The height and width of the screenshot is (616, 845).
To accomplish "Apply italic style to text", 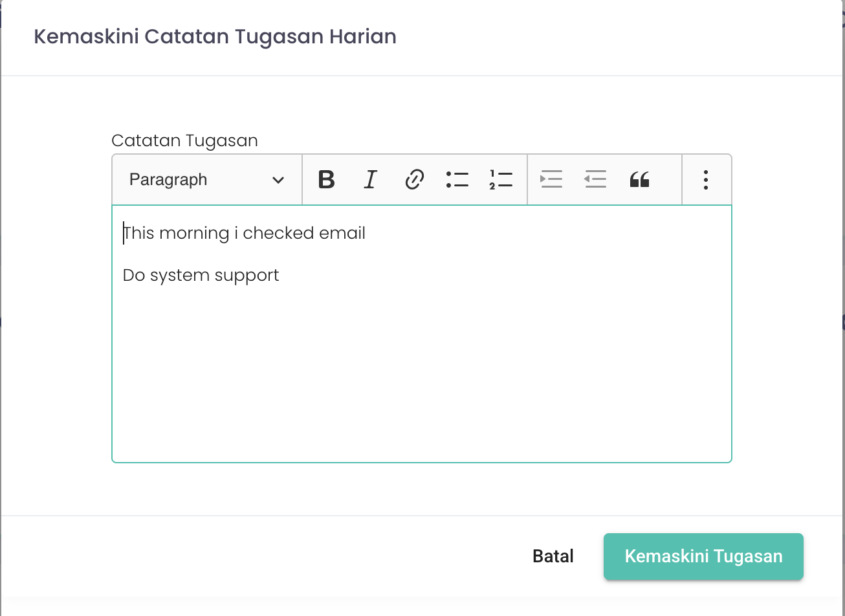I will pyautogui.click(x=370, y=179).
